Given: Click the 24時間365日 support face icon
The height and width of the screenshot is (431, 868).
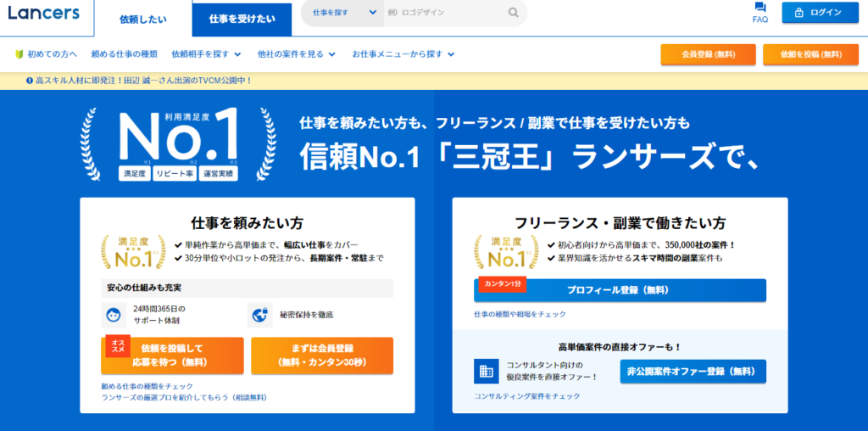Looking at the screenshot, I should pyautogui.click(x=114, y=316).
